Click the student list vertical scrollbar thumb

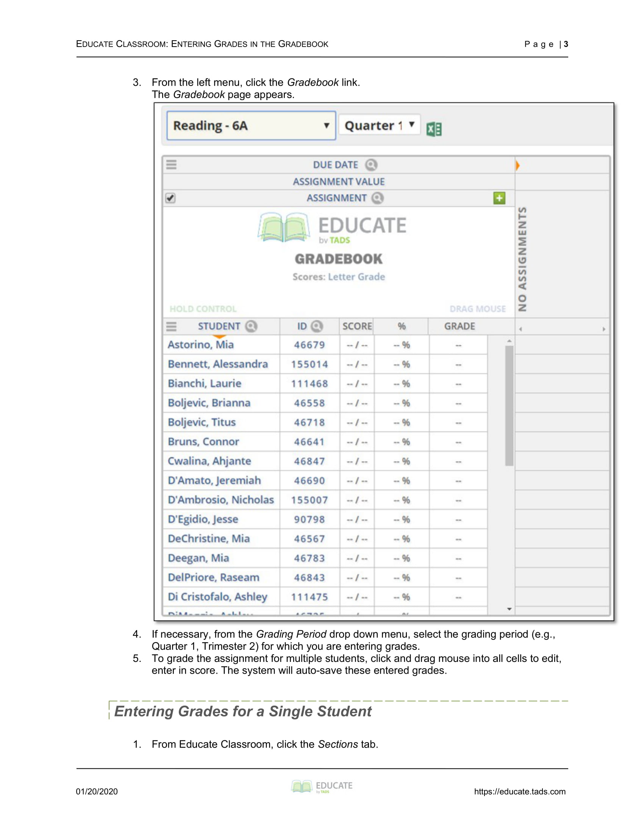pyautogui.click(x=509, y=406)
